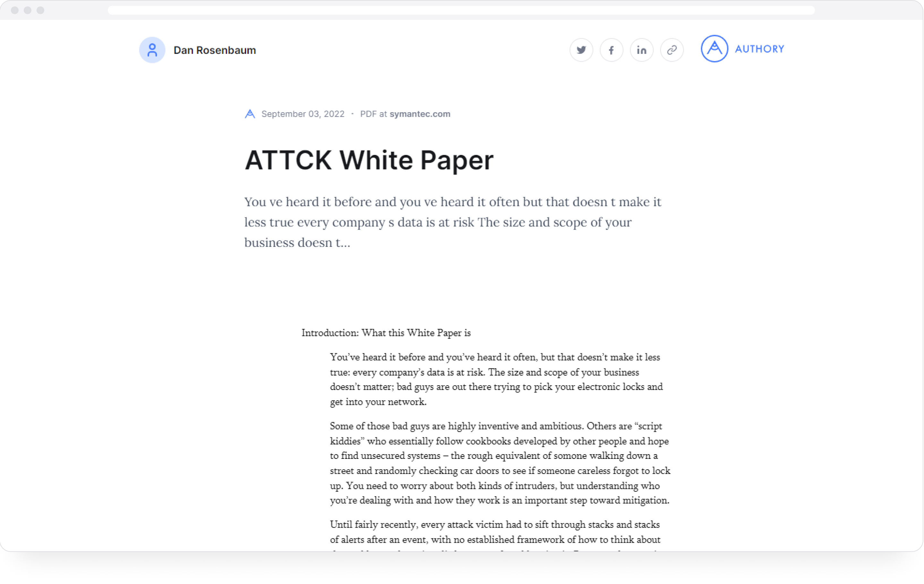The height and width of the screenshot is (584, 924).
Task: Click the Authory circular logo
Action: (x=714, y=48)
